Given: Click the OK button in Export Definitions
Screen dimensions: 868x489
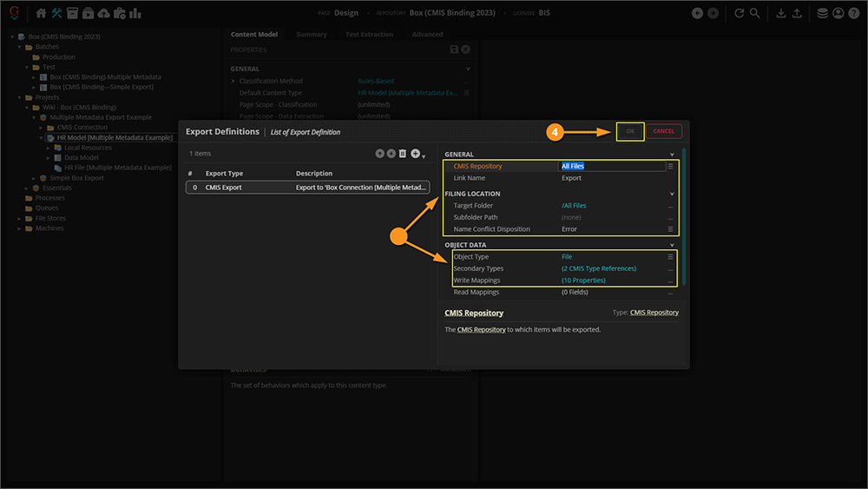Looking at the screenshot, I should (630, 131).
